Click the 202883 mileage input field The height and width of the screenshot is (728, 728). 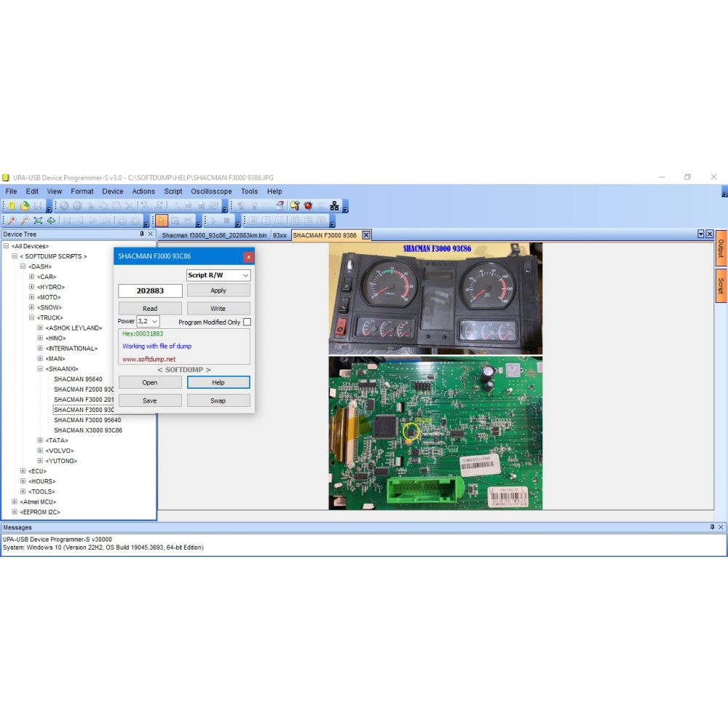pyautogui.click(x=150, y=290)
